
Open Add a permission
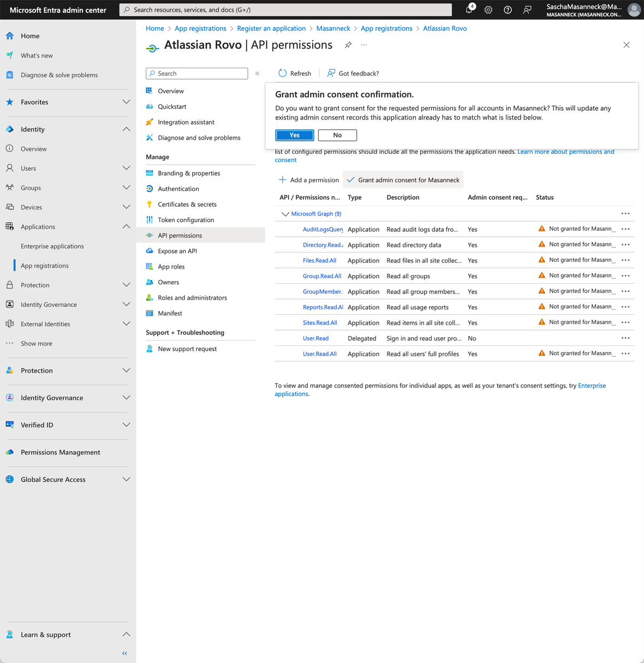[308, 180]
